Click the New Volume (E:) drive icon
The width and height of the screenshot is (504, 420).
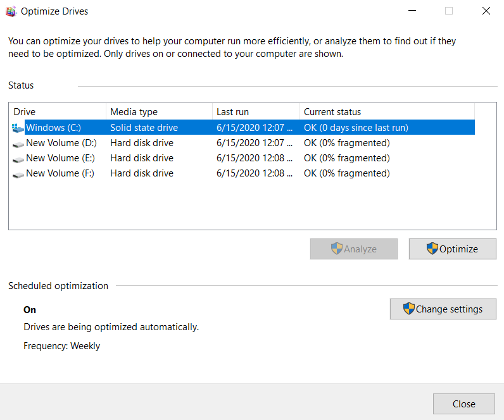point(18,160)
